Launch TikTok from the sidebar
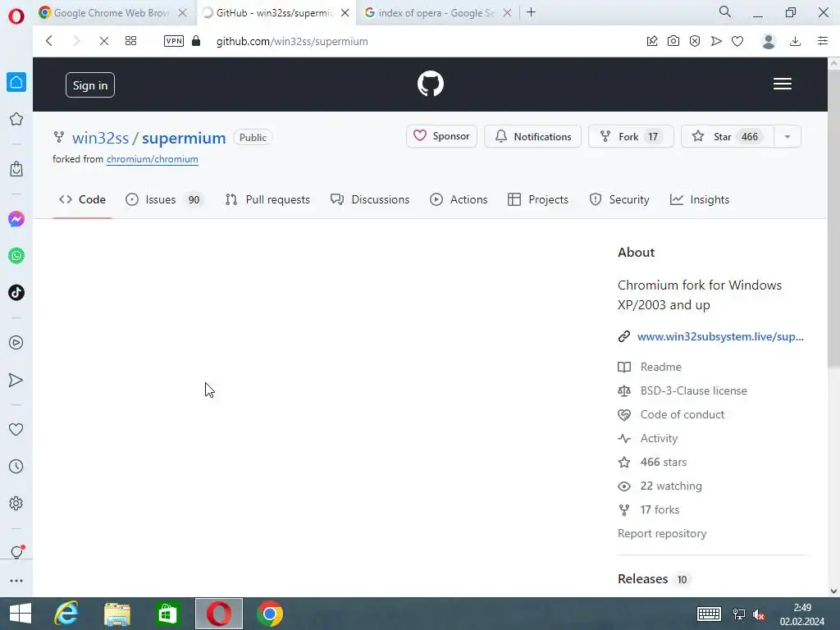This screenshot has width=840, height=630. click(16, 293)
